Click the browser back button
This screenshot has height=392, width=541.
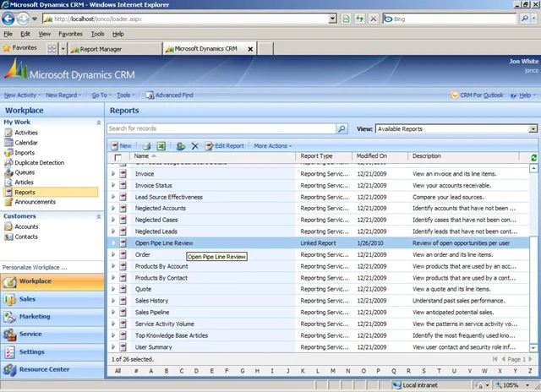tap(8, 19)
